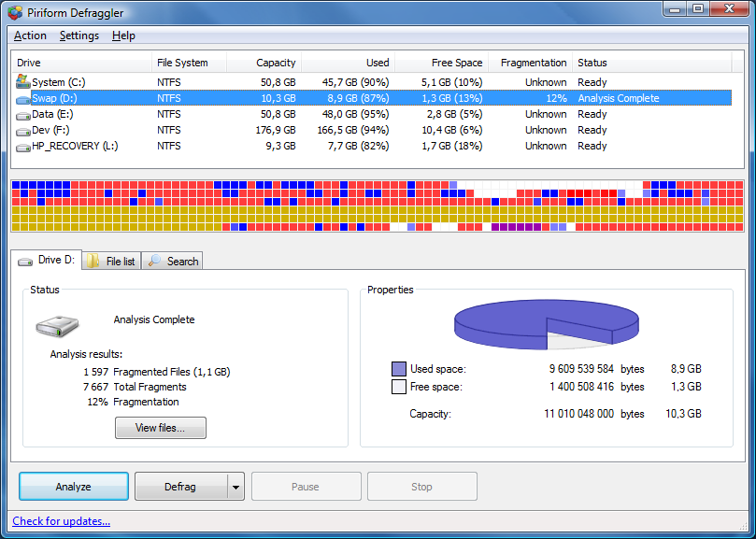The height and width of the screenshot is (539, 756).
Task: Open the Help menu
Action: click(123, 35)
